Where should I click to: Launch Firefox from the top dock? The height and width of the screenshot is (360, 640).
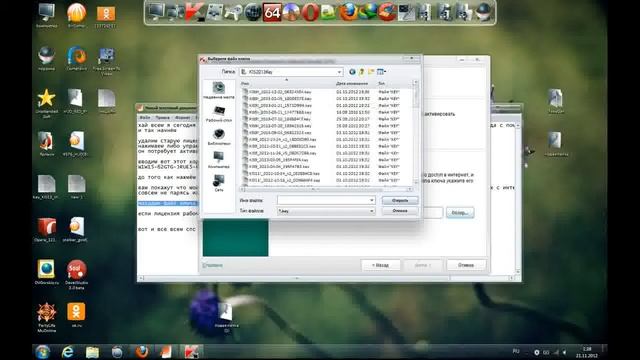[348, 12]
